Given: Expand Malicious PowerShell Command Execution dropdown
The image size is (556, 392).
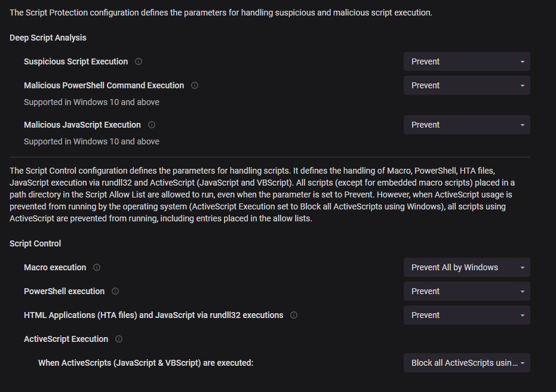Looking at the screenshot, I should 466,85.
